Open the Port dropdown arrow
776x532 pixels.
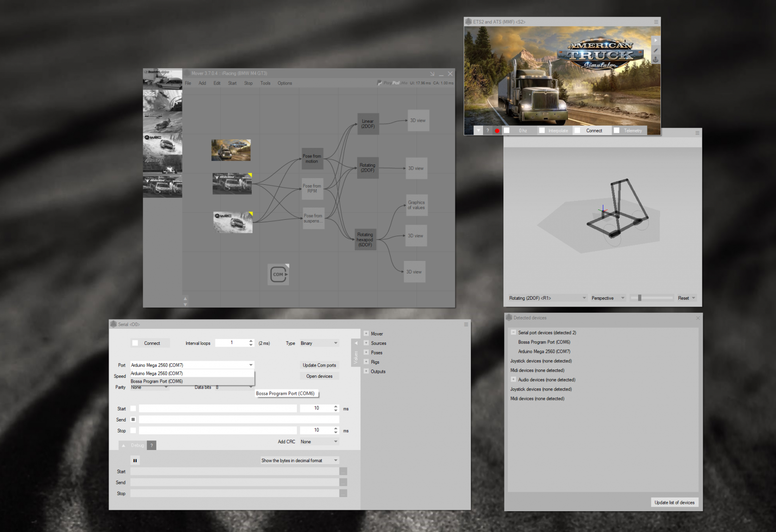(251, 365)
